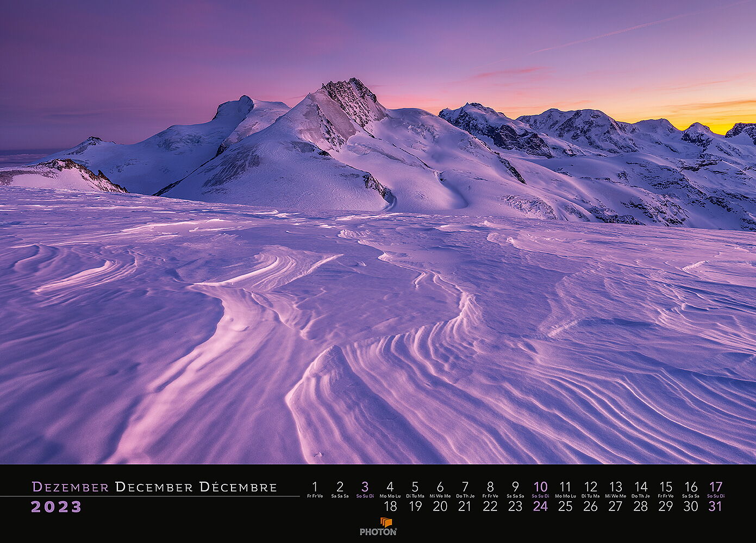Click the orange Photon logo icon

click(x=386, y=522)
